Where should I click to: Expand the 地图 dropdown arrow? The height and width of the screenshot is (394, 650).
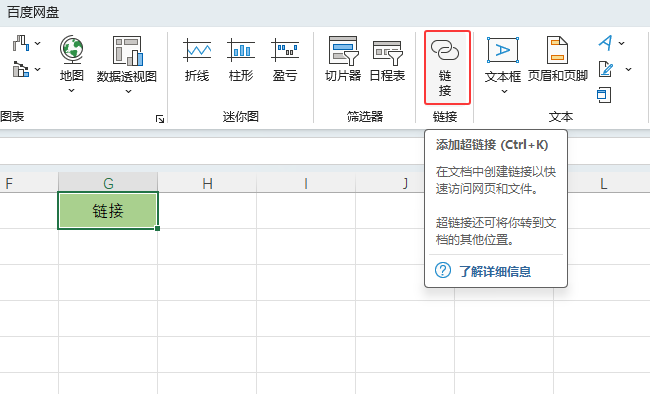click(71, 90)
